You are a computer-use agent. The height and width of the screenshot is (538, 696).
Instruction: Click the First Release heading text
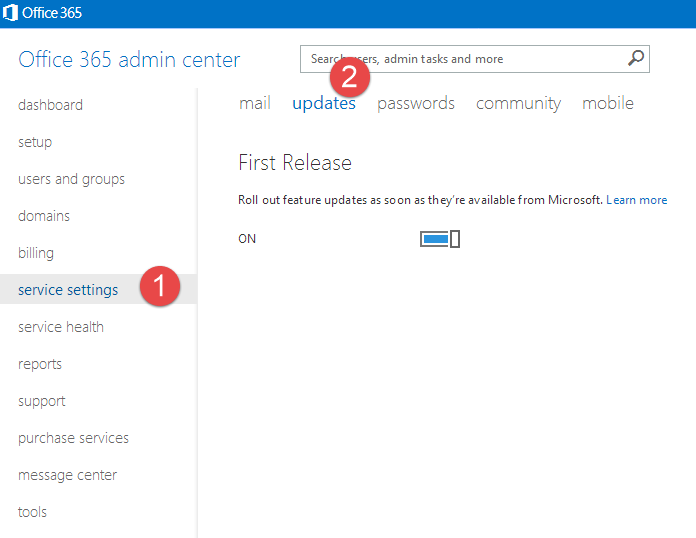295,162
